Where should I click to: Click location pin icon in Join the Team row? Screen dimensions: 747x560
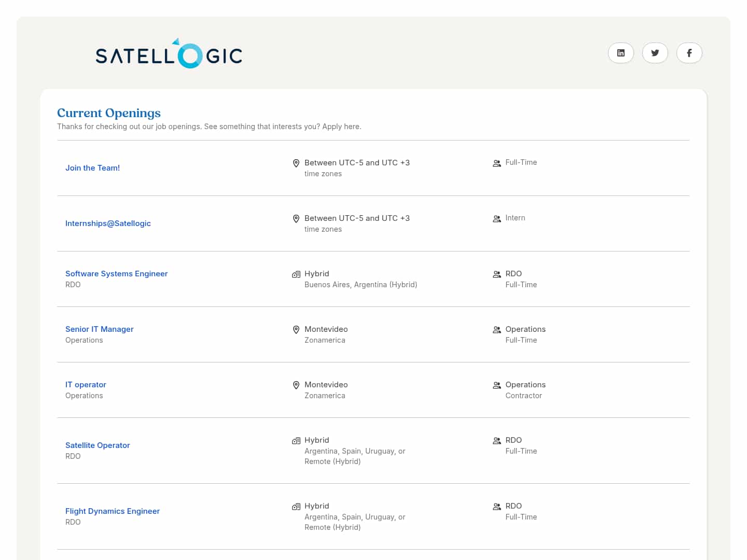(x=296, y=163)
